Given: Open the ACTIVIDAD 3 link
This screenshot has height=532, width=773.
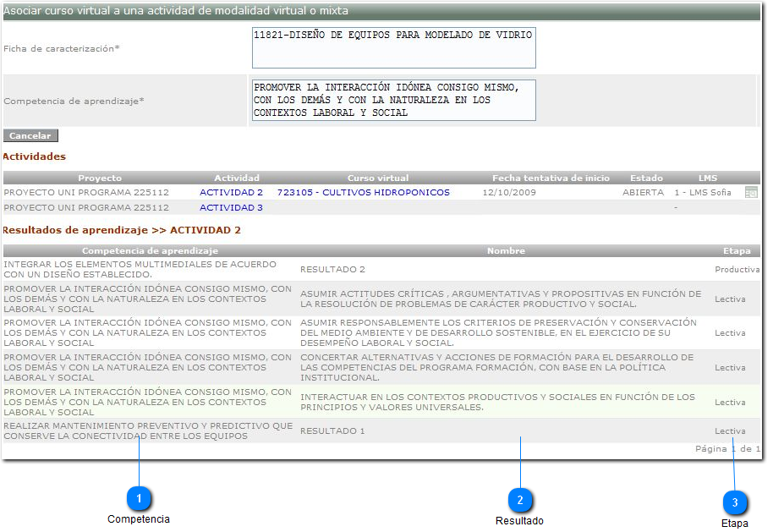Looking at the screenshot, I should [231, 207].
